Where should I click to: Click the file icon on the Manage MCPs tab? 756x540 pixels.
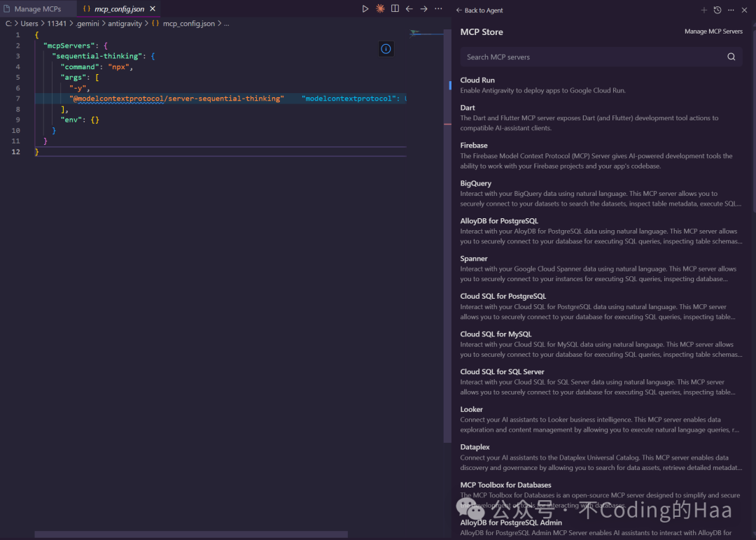pos(7,8)
